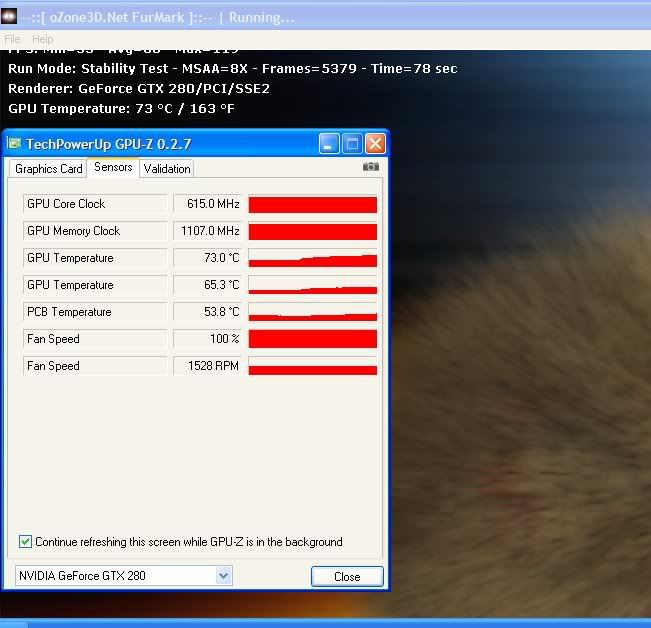Click the Run Mode Stability Test line in FurMark
This screenshot has height=628, width=651.
coord(232,68)
